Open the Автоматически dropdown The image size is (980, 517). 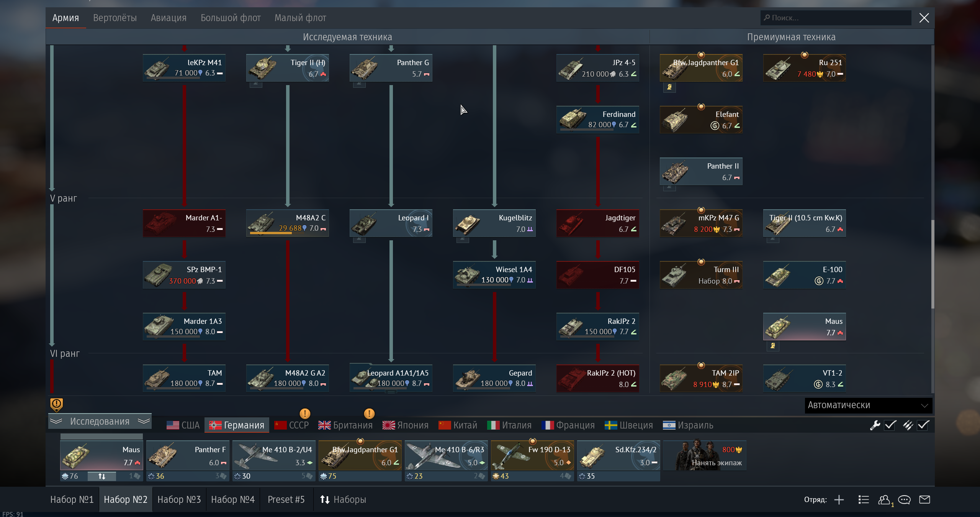pos(868,405)
